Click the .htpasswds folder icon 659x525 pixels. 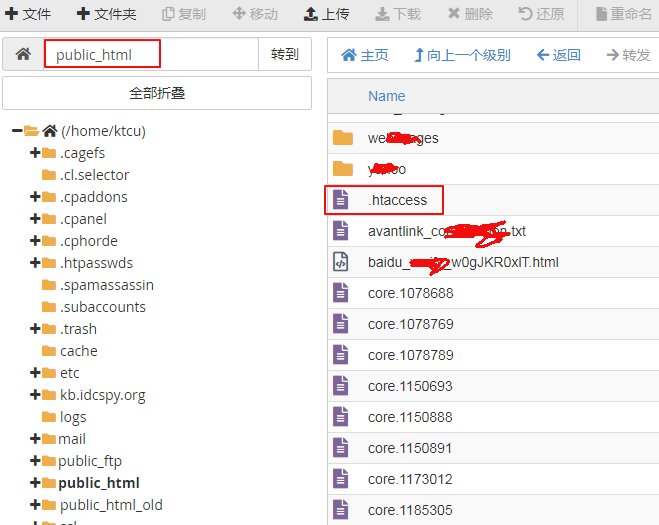[49, 263]
